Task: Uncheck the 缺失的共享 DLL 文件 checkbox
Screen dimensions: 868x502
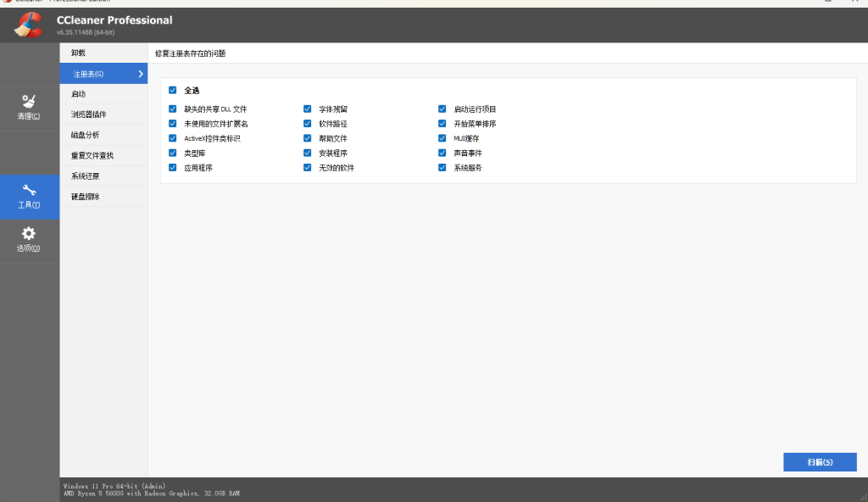Action: (x=173, y=109)
